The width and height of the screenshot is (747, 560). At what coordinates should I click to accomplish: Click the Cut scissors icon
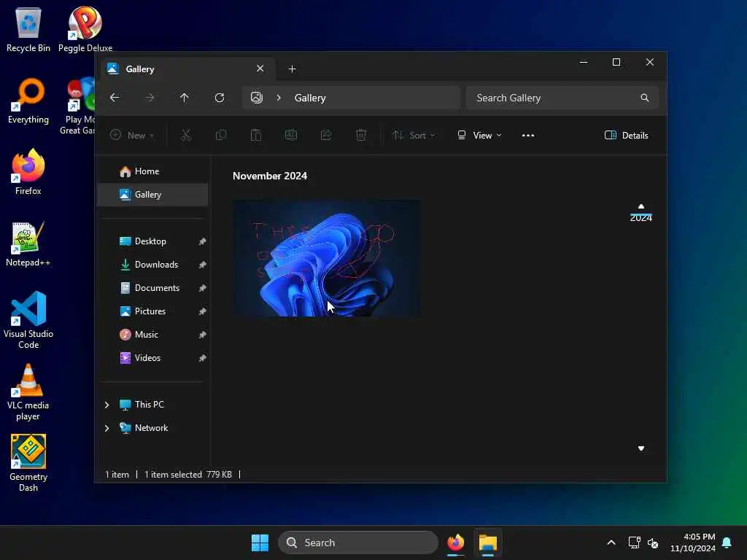click(186, 135)
